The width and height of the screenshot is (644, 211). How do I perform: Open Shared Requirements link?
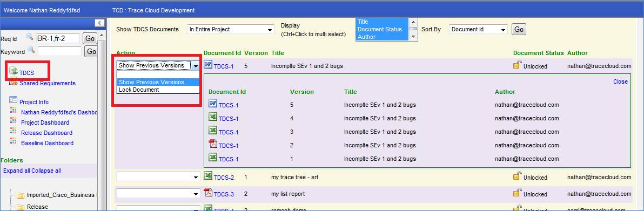point(48,83)
